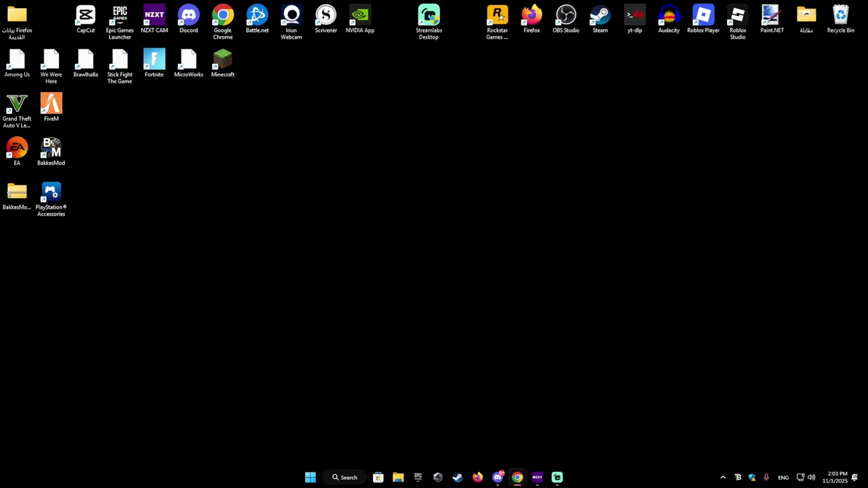Screen dimensions: 868x488
Task: Select the yt-dlp desktop shortcut
Action: [635, 19]
